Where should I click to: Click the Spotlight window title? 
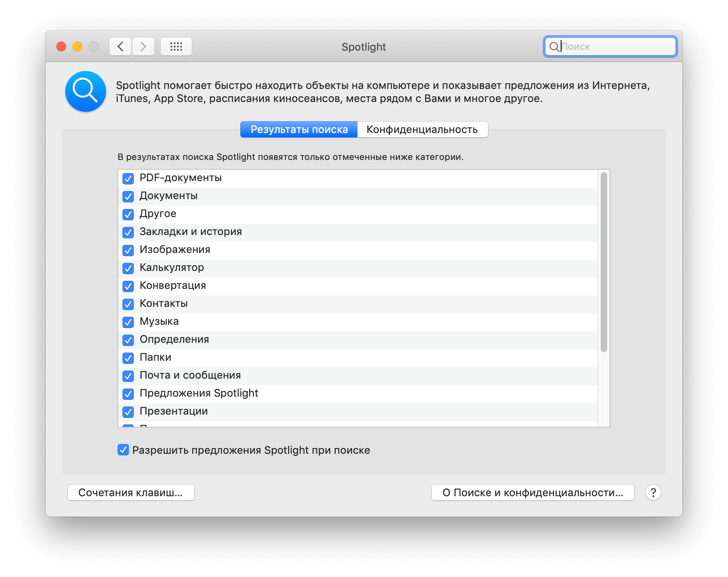click(364, 47)
